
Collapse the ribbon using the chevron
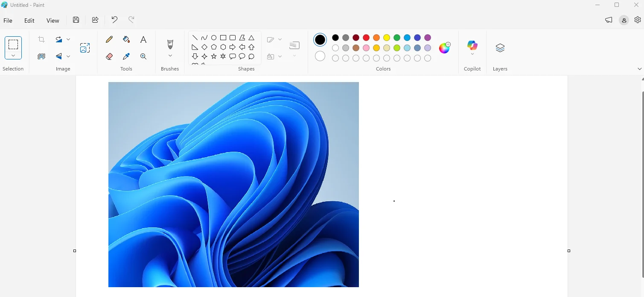point(639,69)
